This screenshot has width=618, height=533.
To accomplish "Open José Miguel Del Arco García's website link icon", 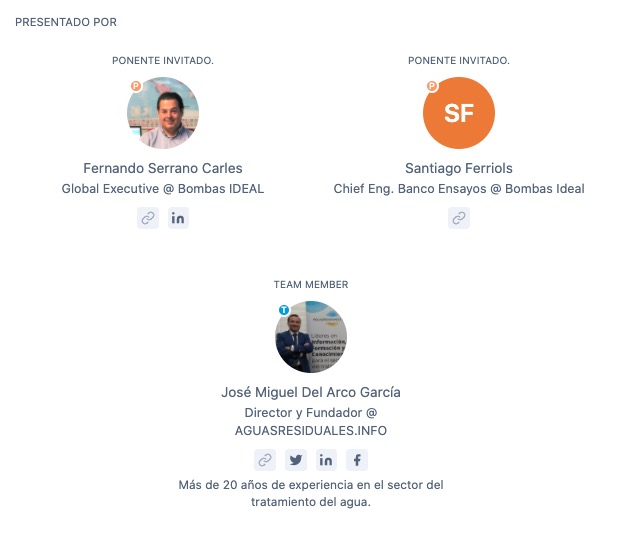I will point(265,460).
